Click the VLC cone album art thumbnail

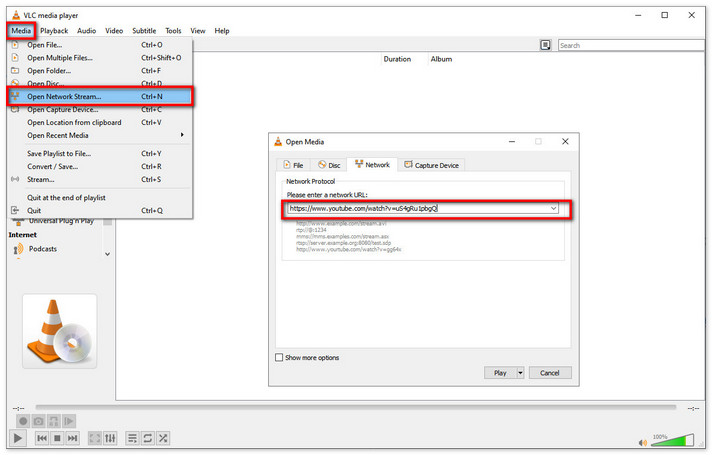pos(60,331)
